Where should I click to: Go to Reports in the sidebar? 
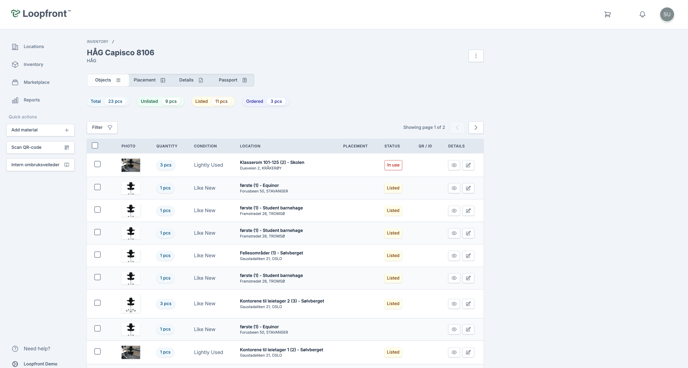coord(26,100)
